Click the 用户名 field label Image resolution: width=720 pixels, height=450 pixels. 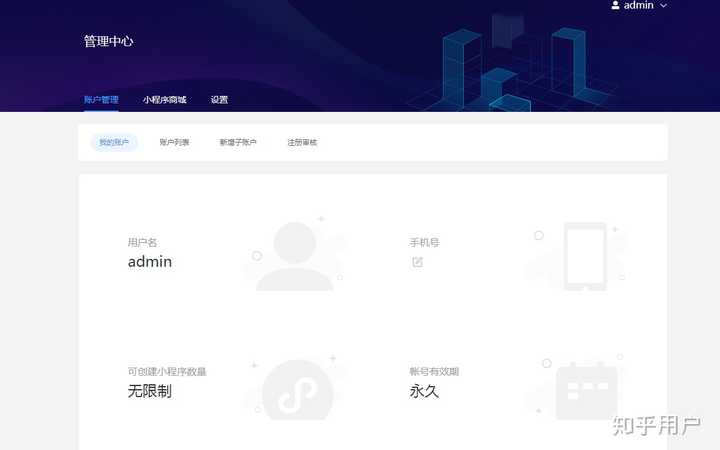[142, 242]
